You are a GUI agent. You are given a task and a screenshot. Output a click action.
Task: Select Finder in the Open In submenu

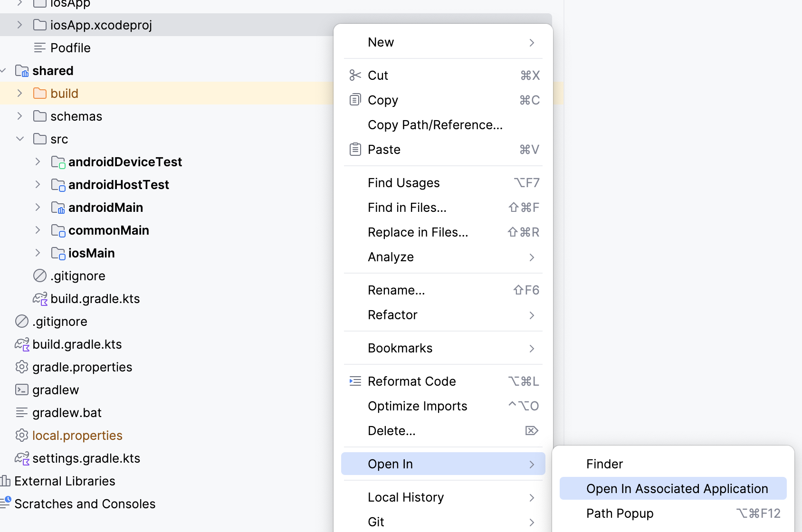tap(604, 464)
